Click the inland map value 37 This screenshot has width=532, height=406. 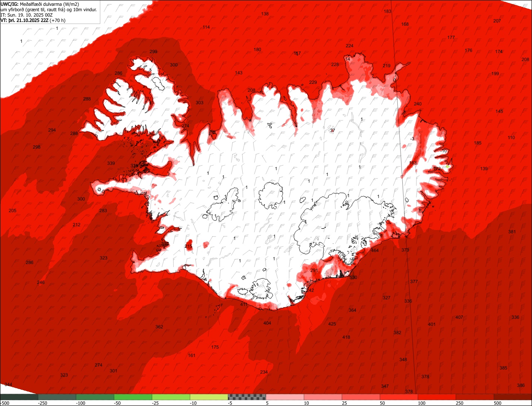332,130
